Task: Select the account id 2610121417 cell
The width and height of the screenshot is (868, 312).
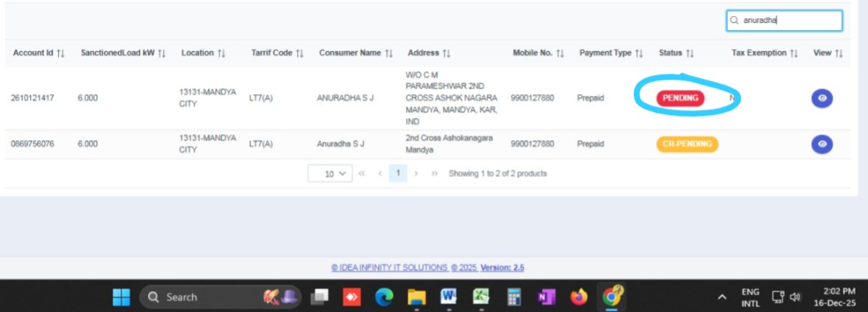Action: (32, 98)
